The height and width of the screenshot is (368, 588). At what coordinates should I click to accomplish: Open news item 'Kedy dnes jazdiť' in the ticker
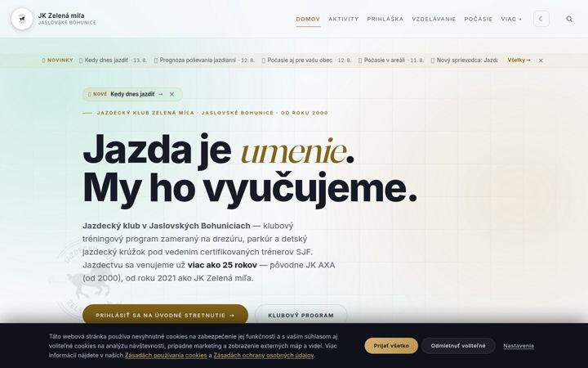click(113, 60)
